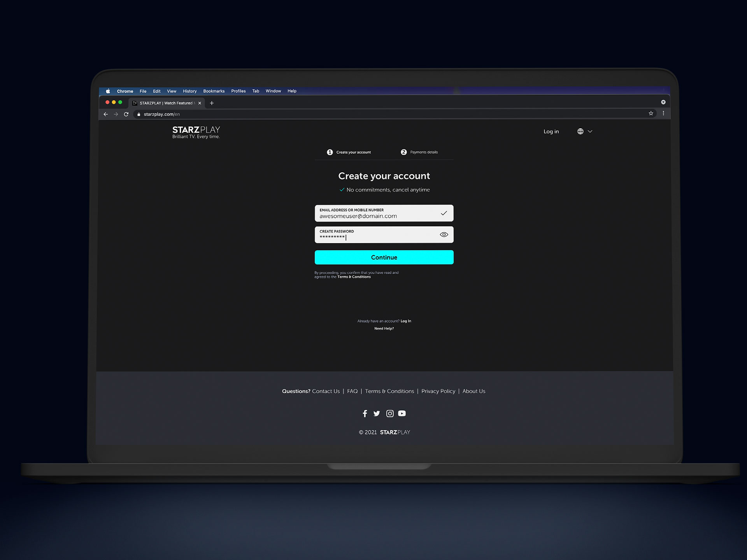747x560 pixels.
Task: Open the History menu in the menu bar
Action: pos(189,91)
